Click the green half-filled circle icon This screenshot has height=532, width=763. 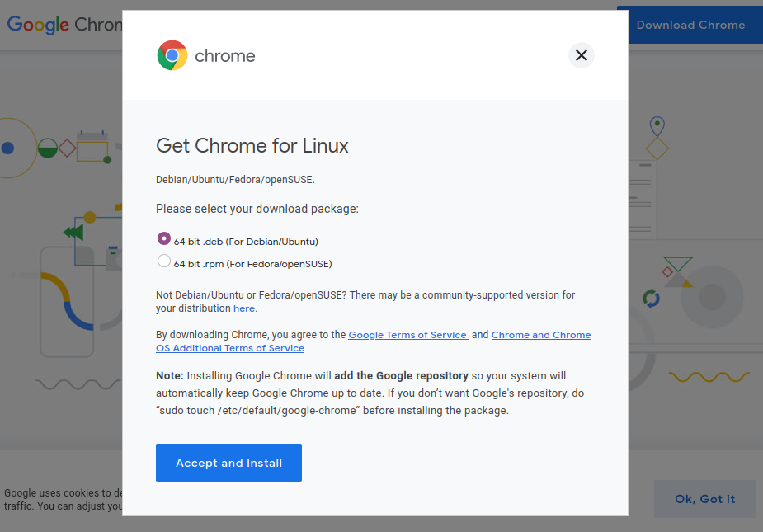[x=48, y=148]
